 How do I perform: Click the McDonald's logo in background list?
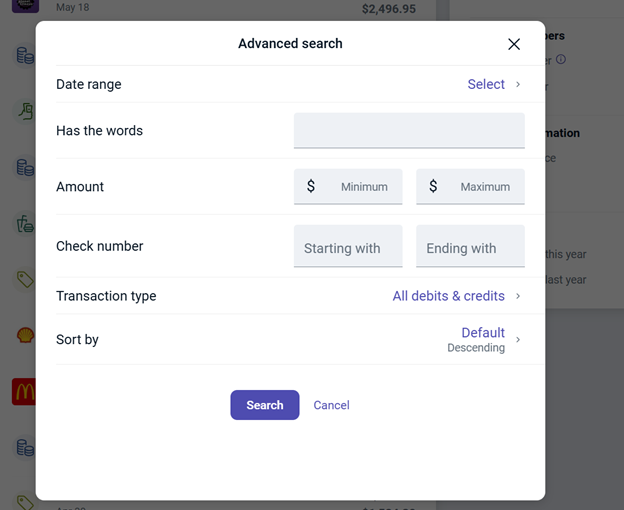(x=24, y=392)
